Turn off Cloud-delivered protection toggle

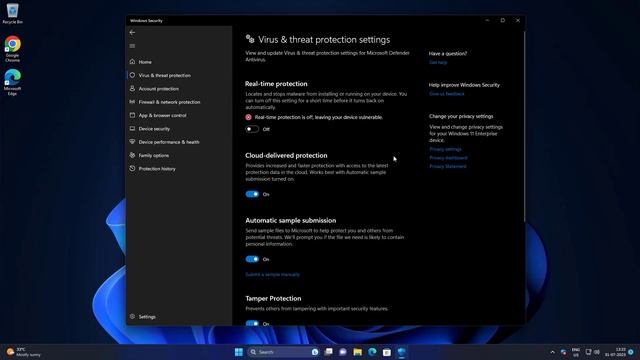point(252,194)
